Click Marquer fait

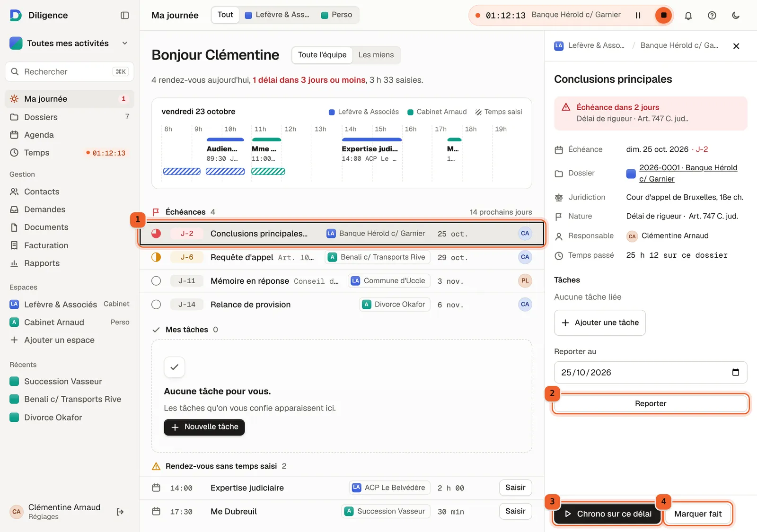pos(698,514)
